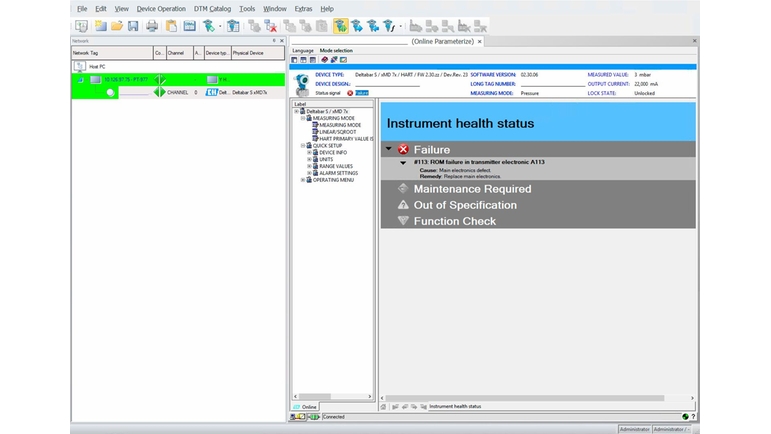The image size is (771, 434).
Task: Open the Edit menu
Action: [101, 9]
